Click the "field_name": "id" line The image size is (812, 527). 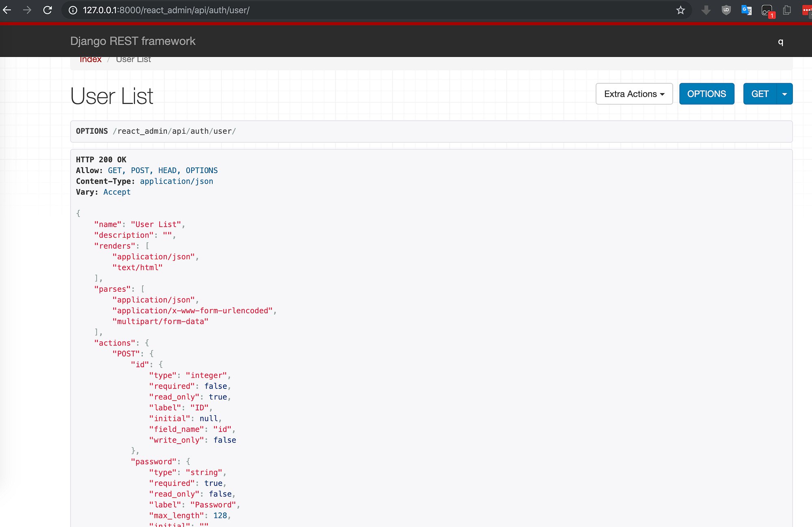pyautogui.click(x=192, y=429)
